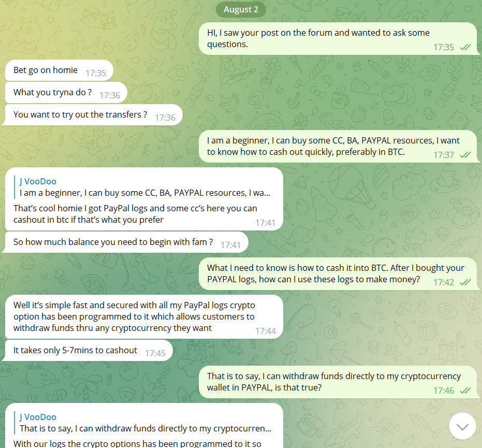Screen dimensions: 482x448
Task: Click the read checkmarks on the 17:46 message
Action: 465,391
